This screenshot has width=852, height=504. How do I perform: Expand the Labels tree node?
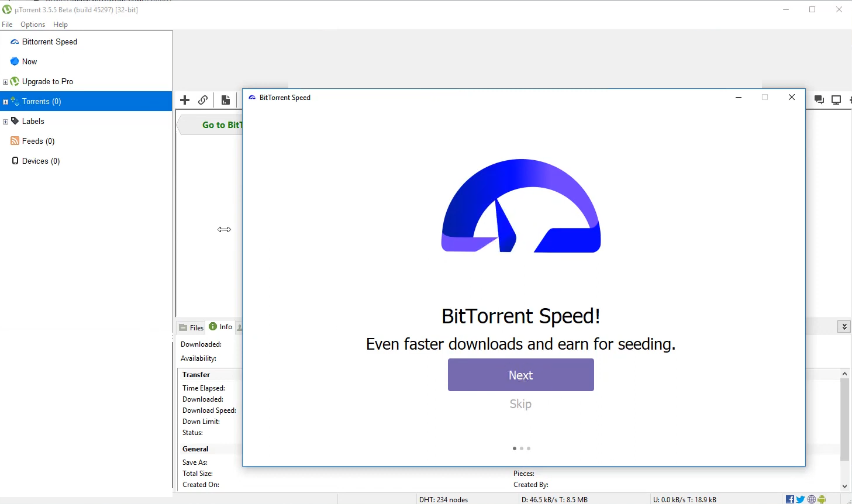pyautogui.click(x=5, y=122)
